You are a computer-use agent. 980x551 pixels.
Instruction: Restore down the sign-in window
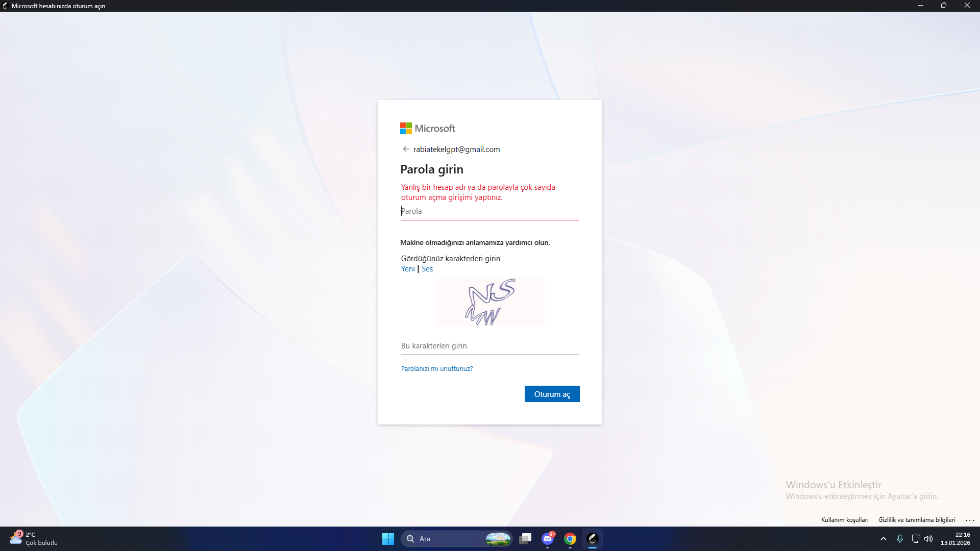(x=944, y=6)
